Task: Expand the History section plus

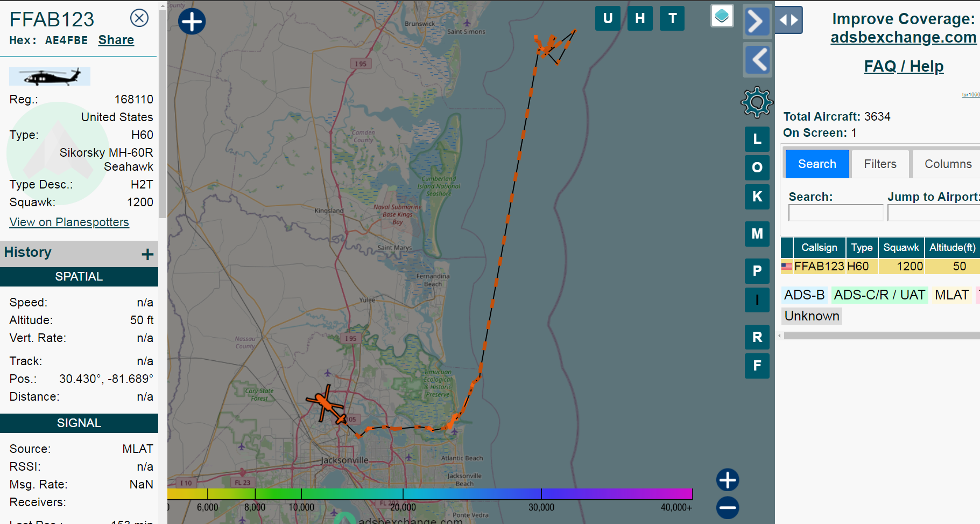Action: pyautogui.click(x=147, y=254)
